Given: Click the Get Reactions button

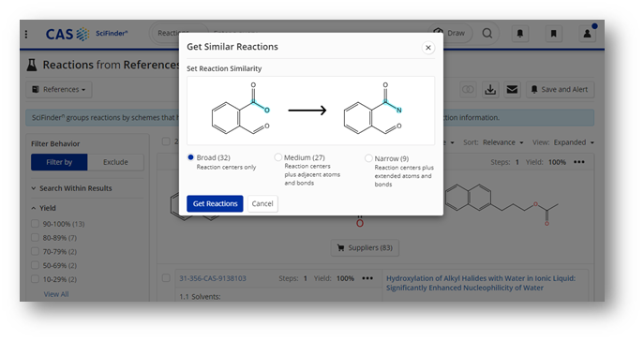Looking at the screenshot, I should pyautogui.click(x=215, y=203).
